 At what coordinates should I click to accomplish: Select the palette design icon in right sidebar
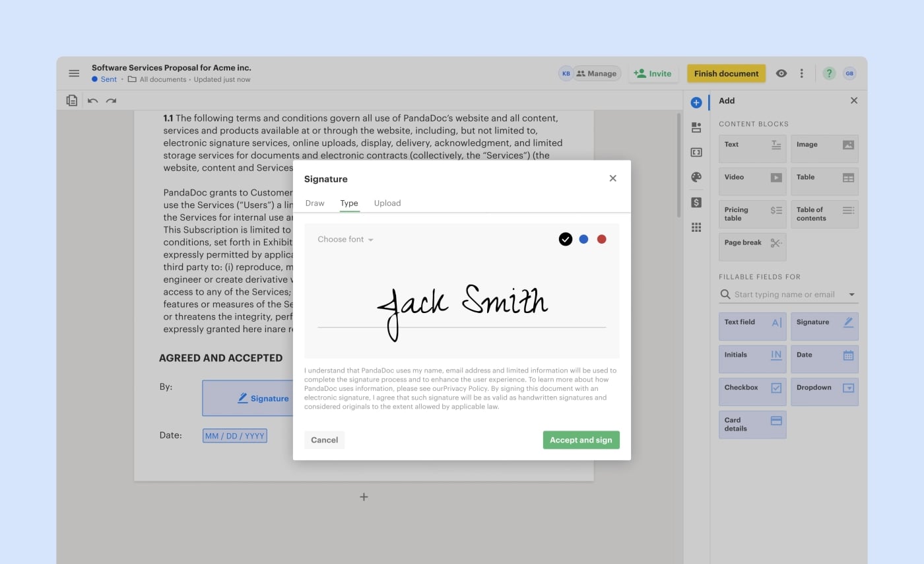[696, 177]
